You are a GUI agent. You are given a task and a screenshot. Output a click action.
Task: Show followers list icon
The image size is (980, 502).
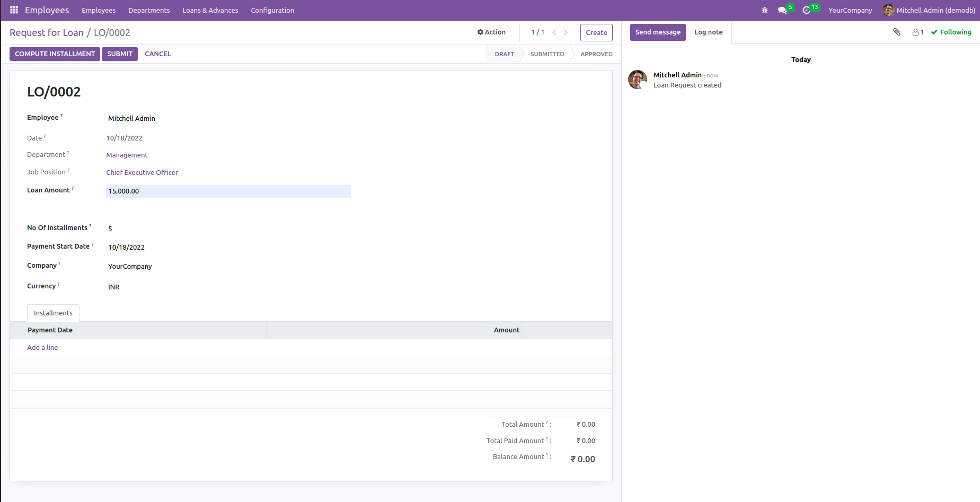917,32
